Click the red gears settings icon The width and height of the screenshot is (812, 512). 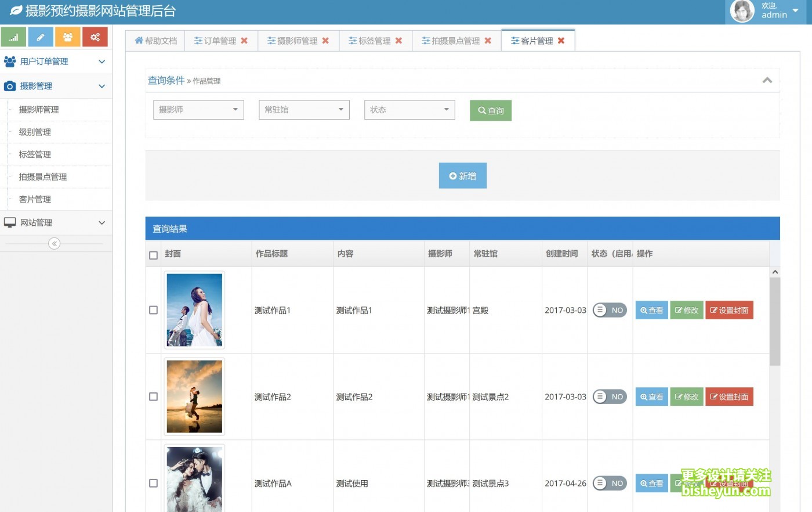[x=95, y=36]
